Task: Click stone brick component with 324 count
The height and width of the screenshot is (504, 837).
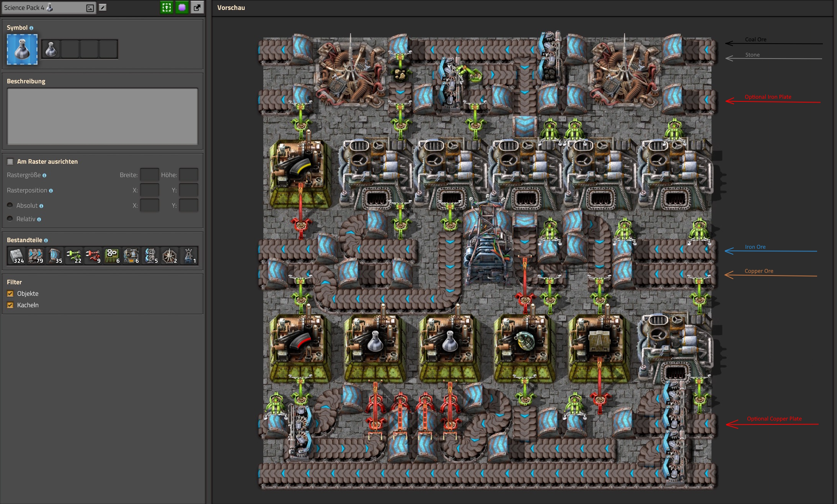Action: 16,256
